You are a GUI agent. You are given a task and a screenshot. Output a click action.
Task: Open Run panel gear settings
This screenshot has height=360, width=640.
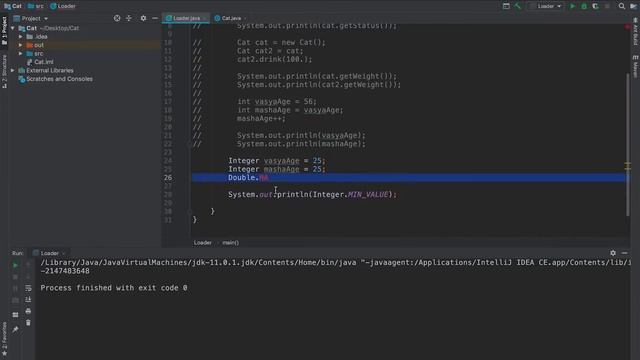(x=613, y=253)
